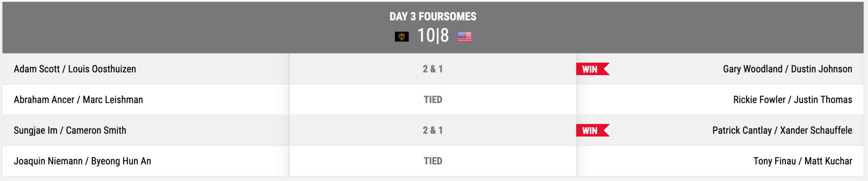Select Joaquin Niemann / Byeong Hun An pairing
This screenshot has width=868, height=181.
(x=82, y=161)
